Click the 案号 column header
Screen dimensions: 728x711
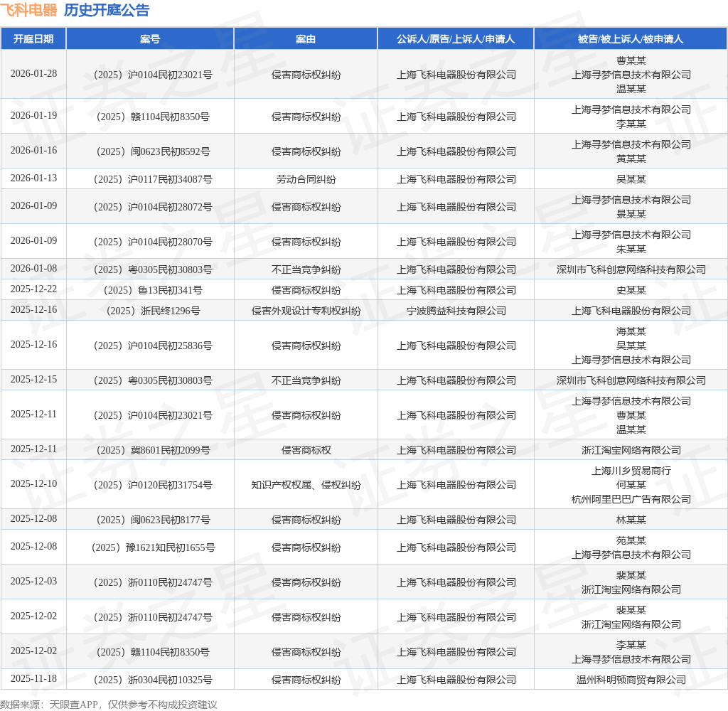pyautogui.click(x=150, y=39)
